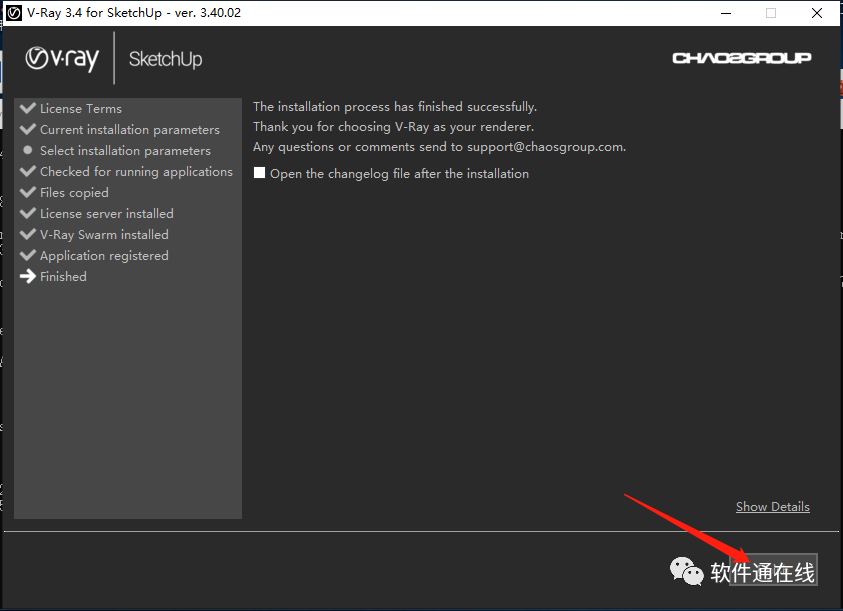This screenshot has width=843, height=611.
Task: Select 'Current installation parameters' step
Action: 130,130
